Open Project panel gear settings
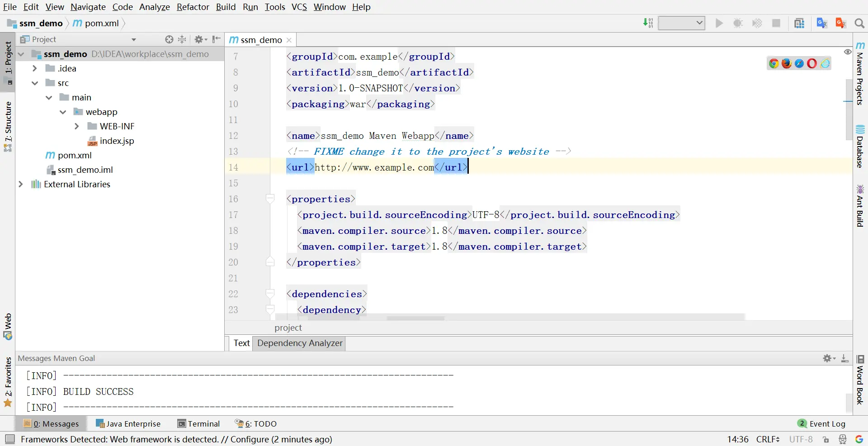This screenshot has width=868, height=446. (200, 39)
